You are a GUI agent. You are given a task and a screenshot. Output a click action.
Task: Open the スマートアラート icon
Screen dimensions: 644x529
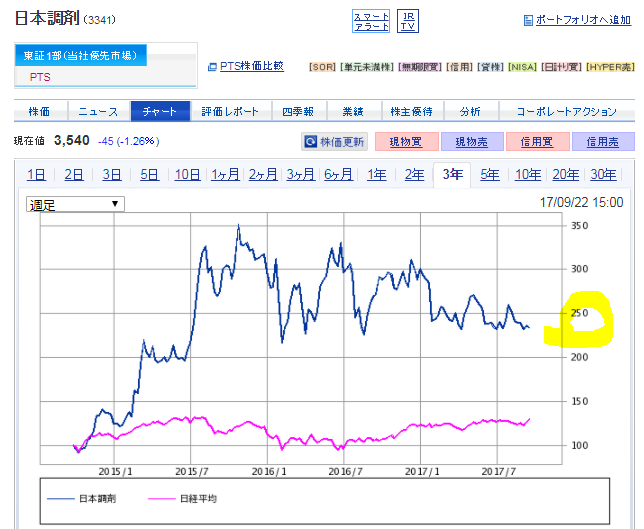(x=370, y=21)
